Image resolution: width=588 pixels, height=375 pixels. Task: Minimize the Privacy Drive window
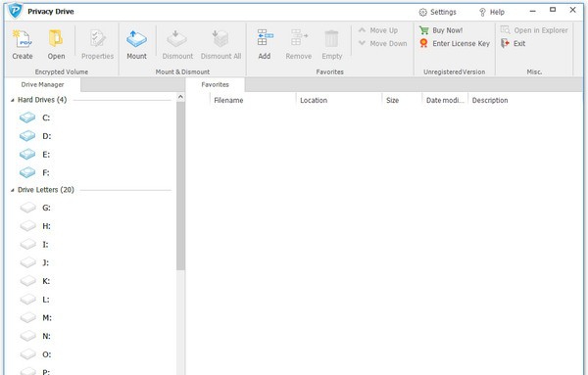(x=532, y=11)
